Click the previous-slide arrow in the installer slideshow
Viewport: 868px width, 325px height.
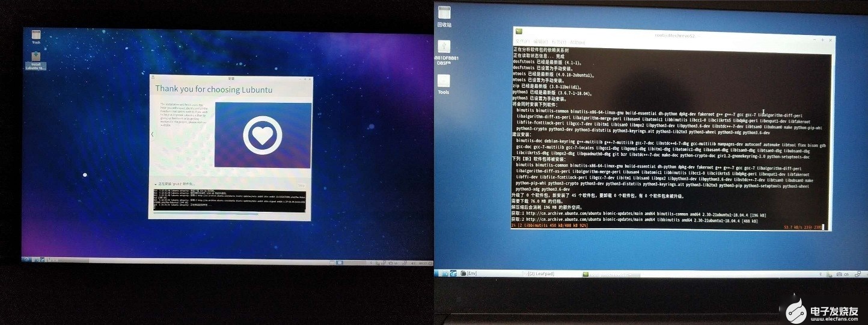pyautogui.click(x=152, y=134)
